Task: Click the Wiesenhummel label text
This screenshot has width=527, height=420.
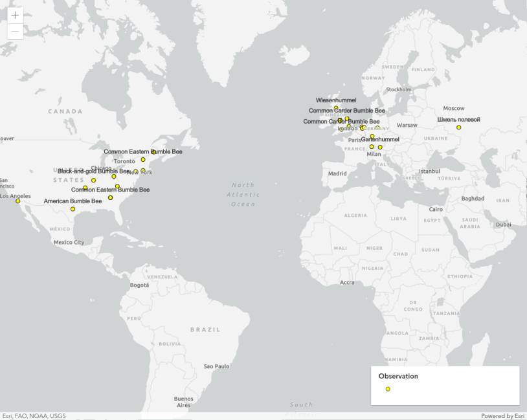Action: 336,100
